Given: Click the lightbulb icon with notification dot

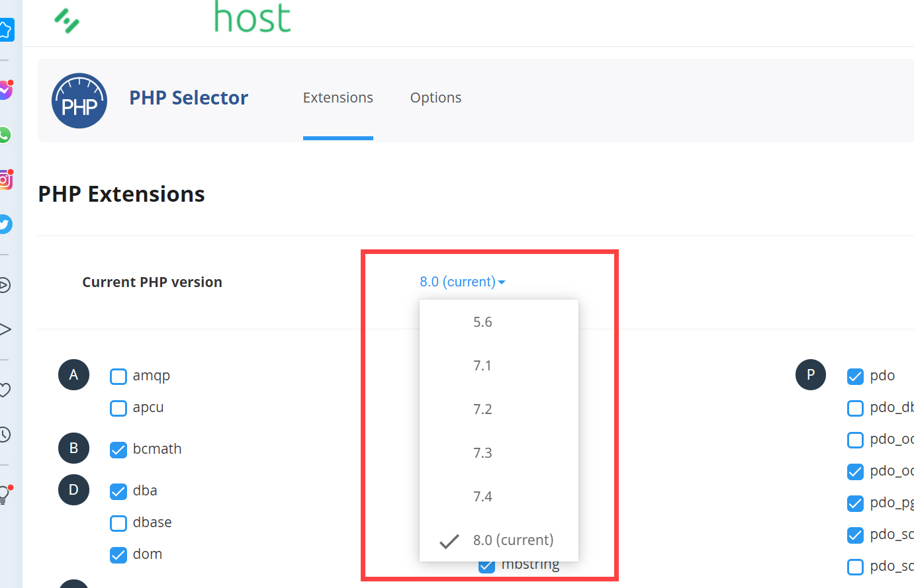Looking at the screenshot, I should click(x=5, y=493).
